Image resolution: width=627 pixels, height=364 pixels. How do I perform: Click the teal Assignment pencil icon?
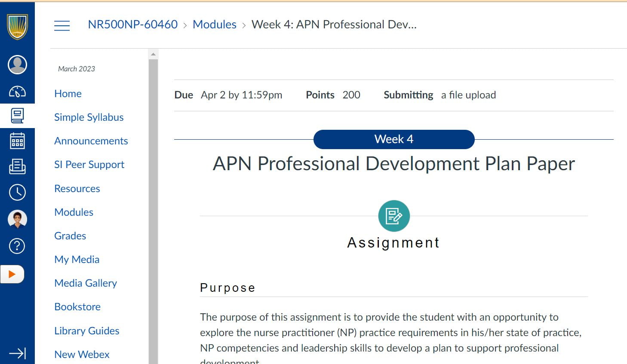point(394,216)
